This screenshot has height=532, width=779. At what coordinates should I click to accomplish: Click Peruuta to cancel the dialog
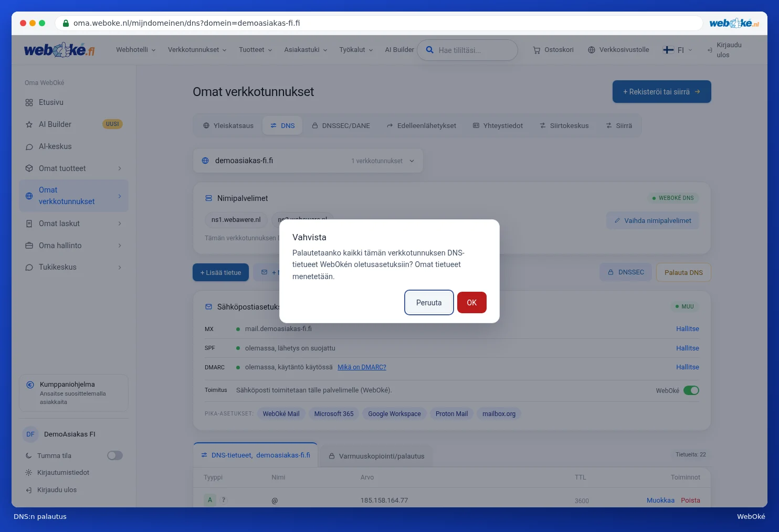click(429, 303)
